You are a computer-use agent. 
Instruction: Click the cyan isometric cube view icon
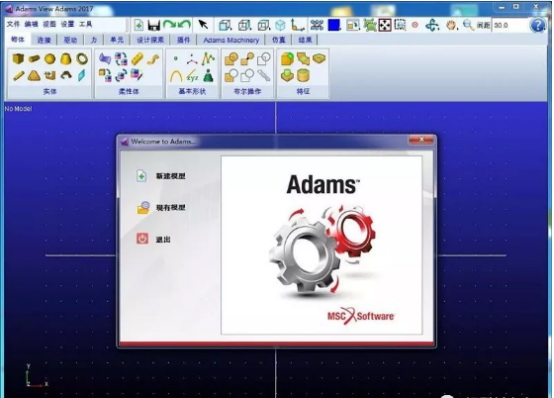tap(280, 25)
